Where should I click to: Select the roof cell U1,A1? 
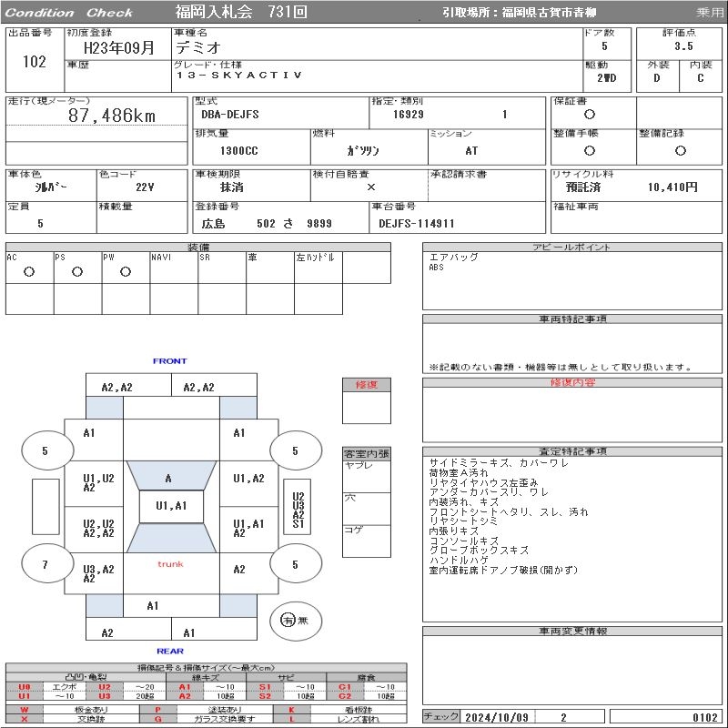[x=171, y=506]
